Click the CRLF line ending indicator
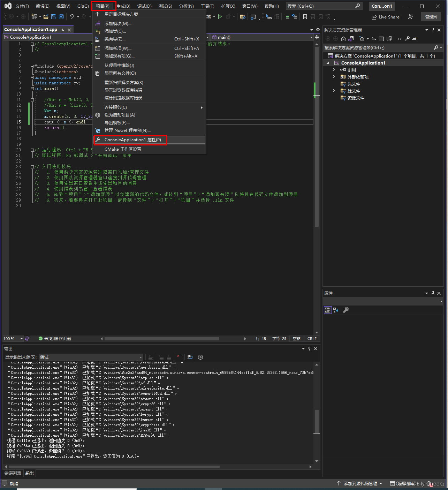448x490 pixels. [312, 339]
